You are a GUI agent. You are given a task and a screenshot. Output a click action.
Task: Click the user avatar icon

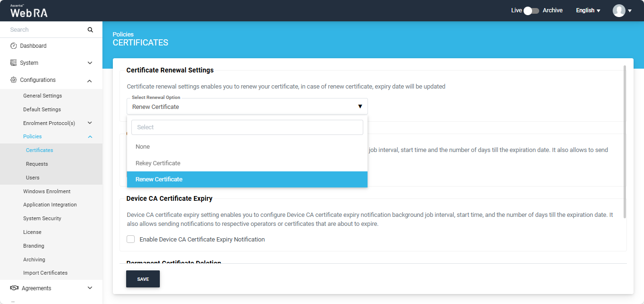(x=619, y=10)
